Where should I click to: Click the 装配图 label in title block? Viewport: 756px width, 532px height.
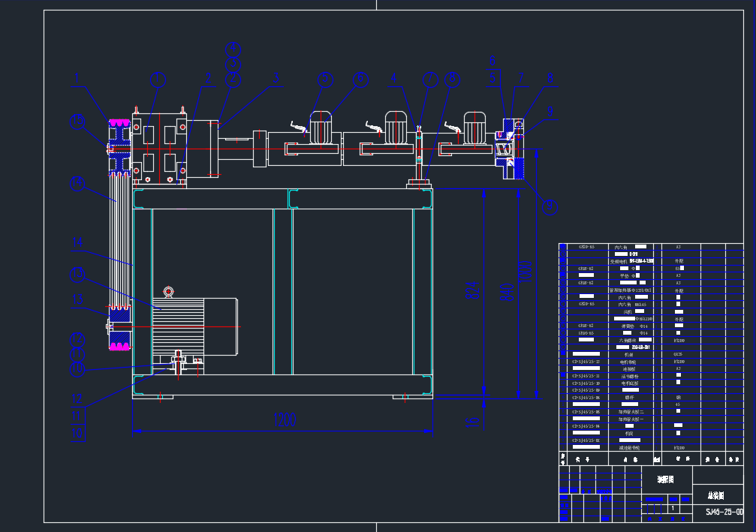[x=665, y=479]
